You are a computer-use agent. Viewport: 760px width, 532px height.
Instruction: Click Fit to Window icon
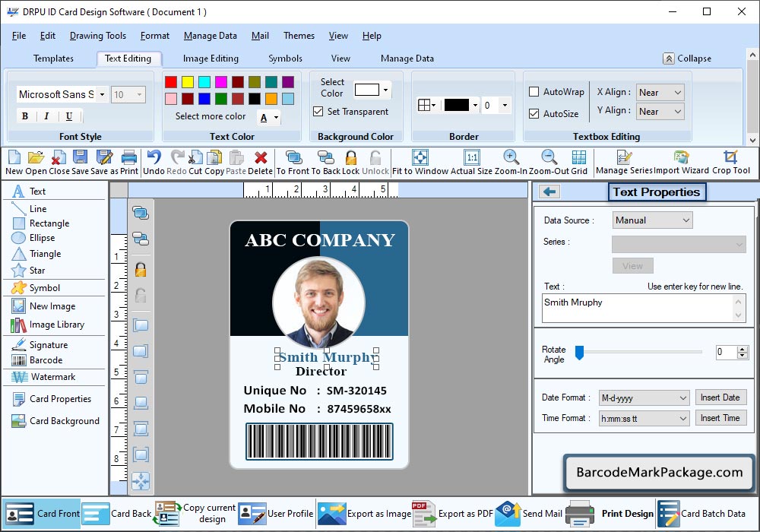click(420, 163)
